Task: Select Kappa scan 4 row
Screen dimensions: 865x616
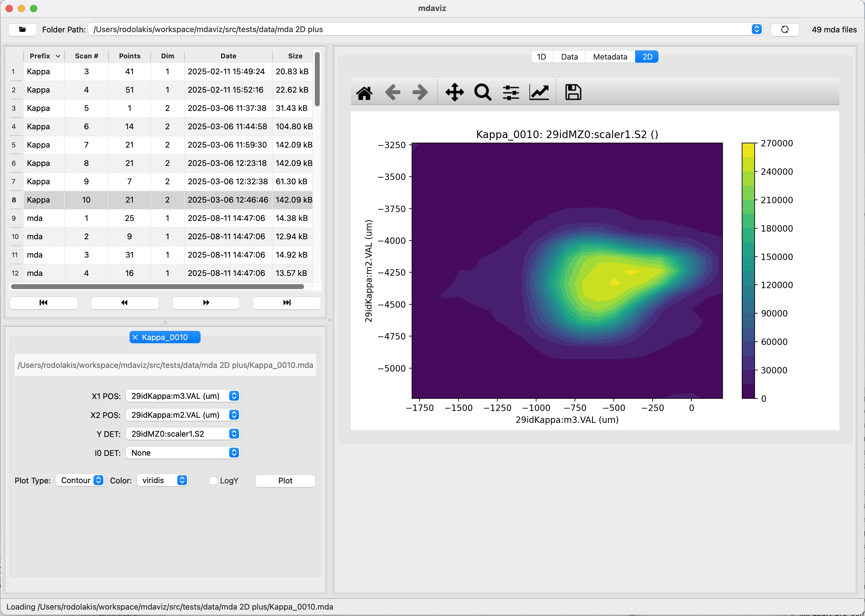Action: pyautogui.click(x=168, y=90)
